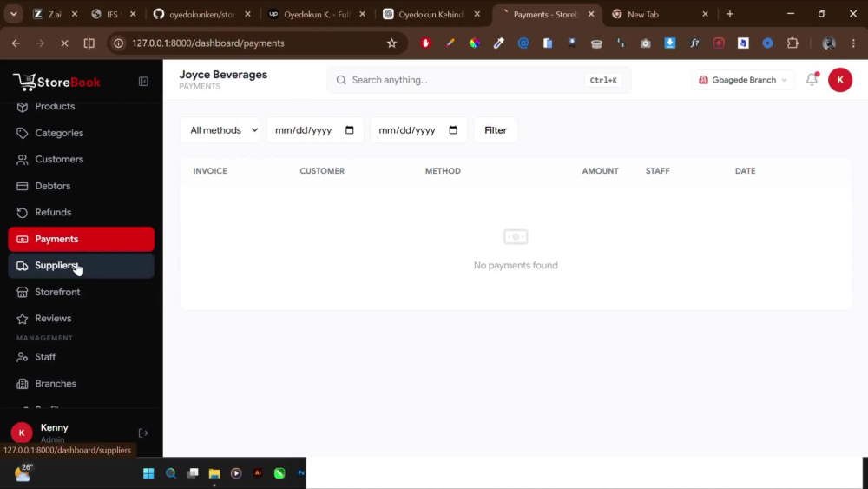Stop loading the page
The image size is (868, 489).
[x=64, y=43]
